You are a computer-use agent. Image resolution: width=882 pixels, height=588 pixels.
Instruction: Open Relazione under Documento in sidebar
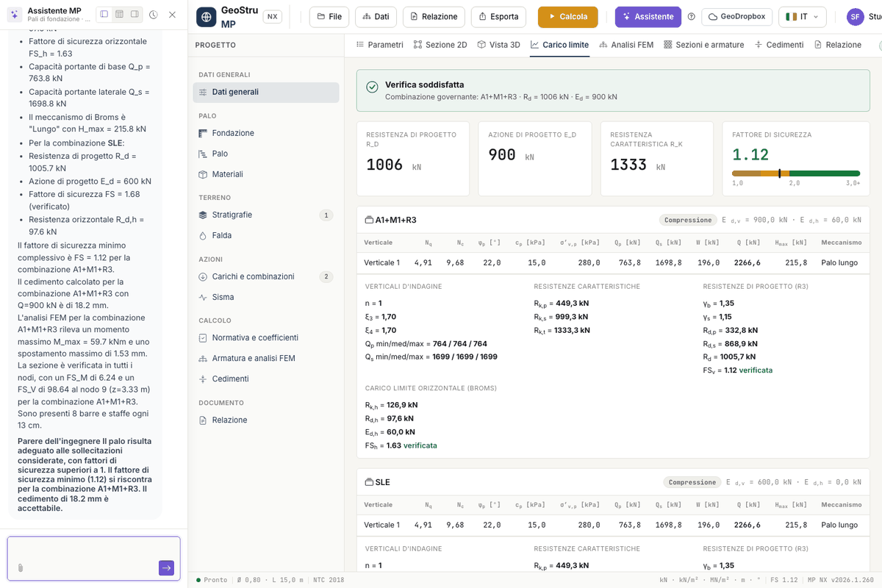[x=266, y=420]
